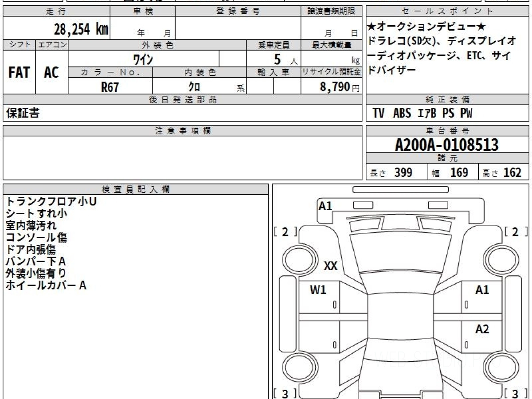
Task: Click the rear-left wheel circle
Action: [x=298, y=369]
